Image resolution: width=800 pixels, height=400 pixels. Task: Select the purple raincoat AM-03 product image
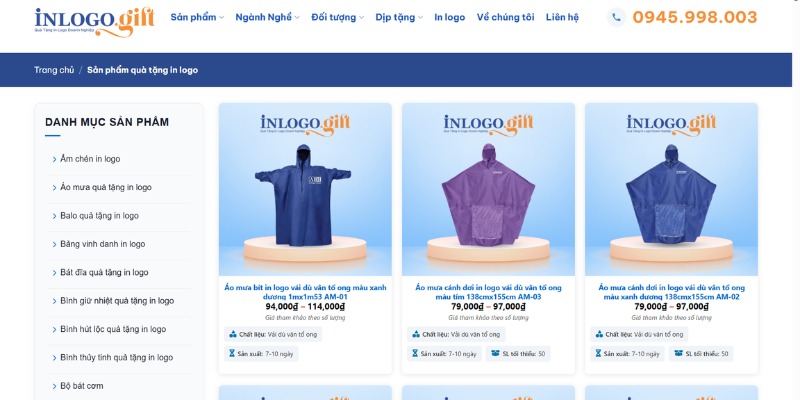pos(488,189)
